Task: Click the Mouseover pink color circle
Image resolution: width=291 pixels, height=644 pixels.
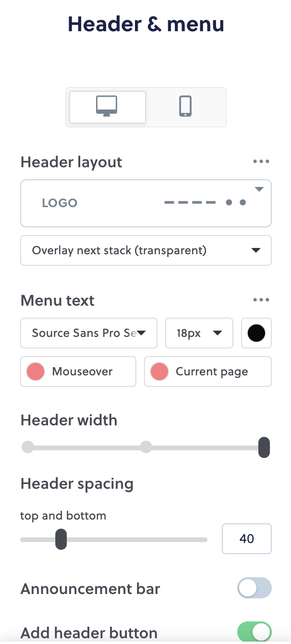Action: (36, 372)
